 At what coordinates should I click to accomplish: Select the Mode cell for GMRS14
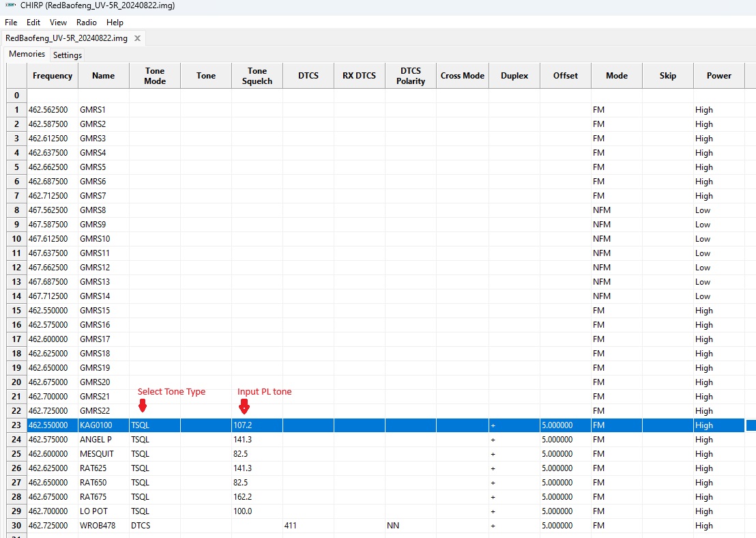(x=616, y=296)
